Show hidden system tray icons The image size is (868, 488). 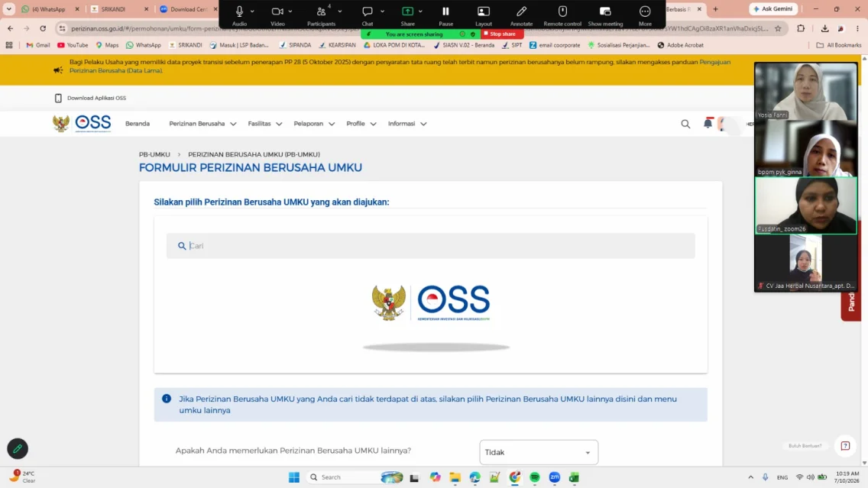tap(750, 477)
